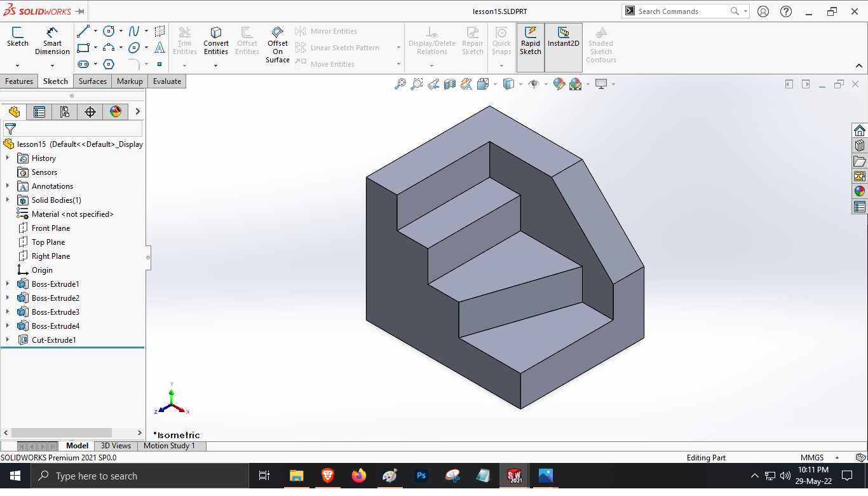Open the user login icon
The width and height of the screenshot is (868, 496).
click(763, 11)
